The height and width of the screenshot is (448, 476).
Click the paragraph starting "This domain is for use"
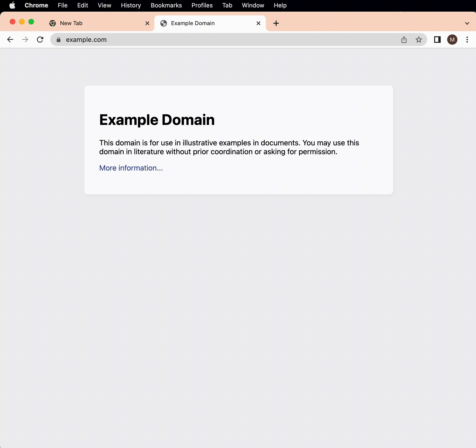[x=229, y=147]
